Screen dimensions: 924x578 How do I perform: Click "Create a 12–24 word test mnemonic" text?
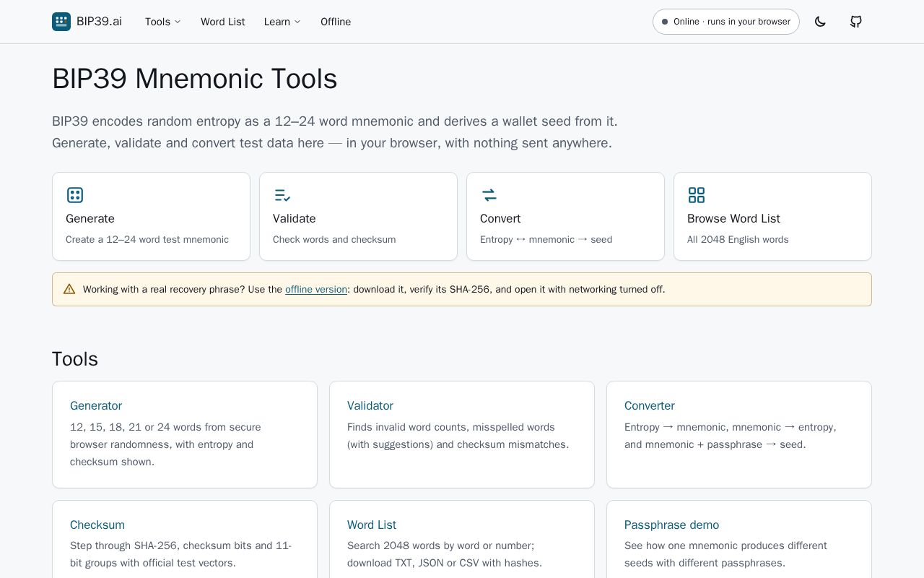click(147, 240)
